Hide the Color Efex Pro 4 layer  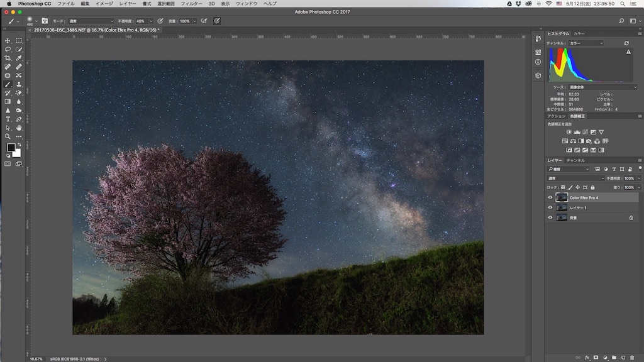point(550,197)
